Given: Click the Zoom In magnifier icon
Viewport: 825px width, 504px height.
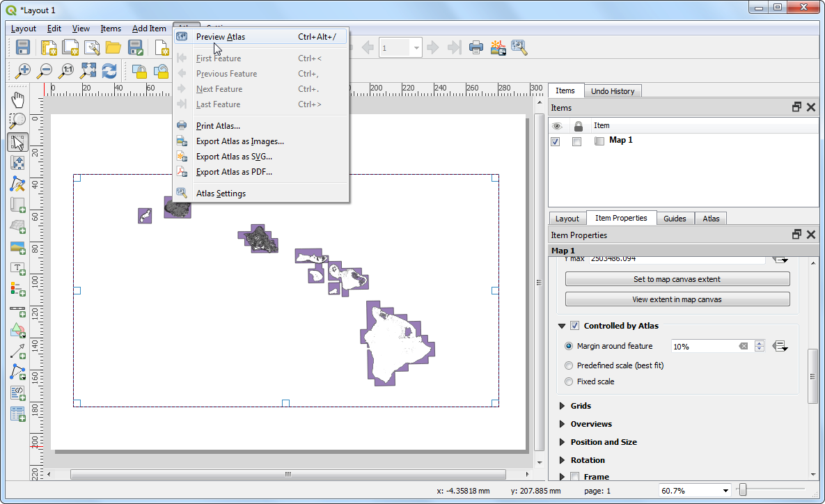Looking at the screenshot, I should point(24,70).
